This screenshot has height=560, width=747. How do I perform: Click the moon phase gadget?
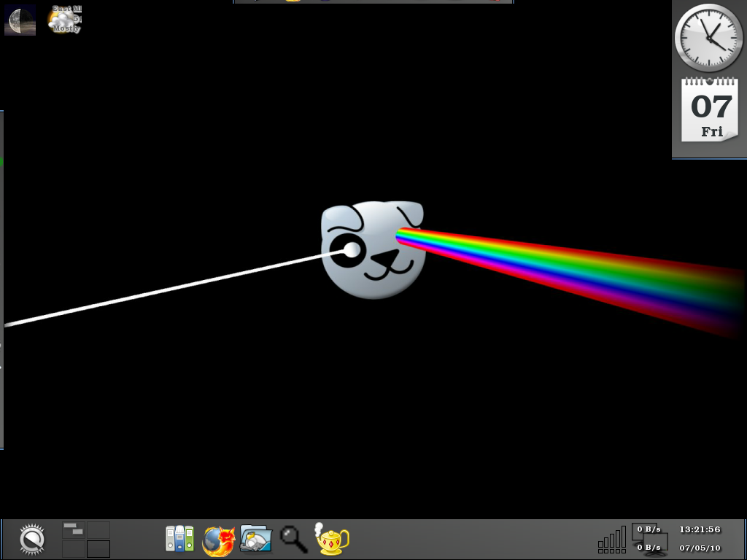coord(20,20)
